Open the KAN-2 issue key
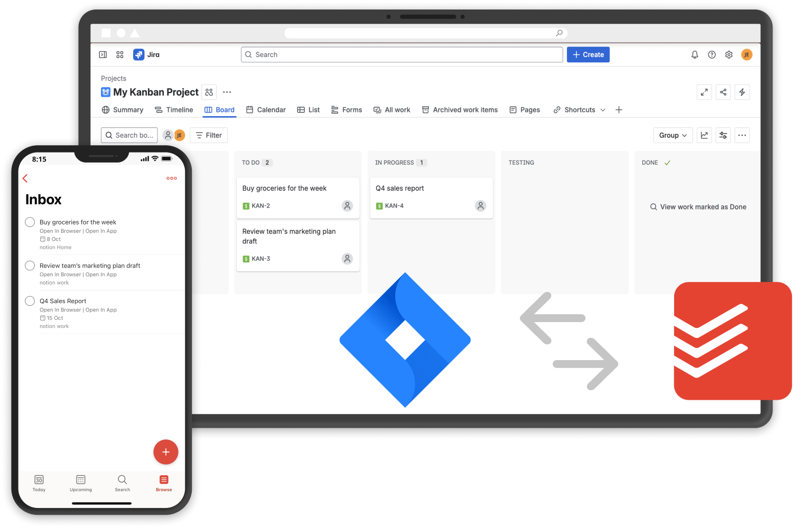 pyautogui.click(x=261, y=206)
